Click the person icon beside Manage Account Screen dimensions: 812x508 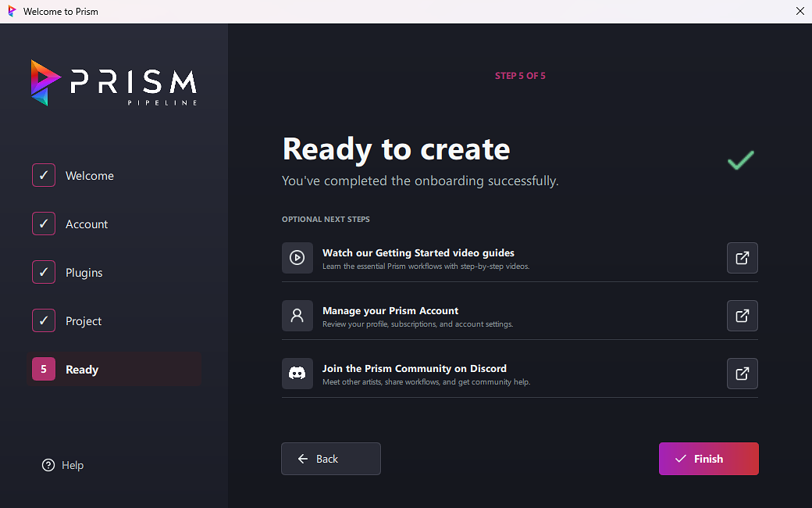297,316
